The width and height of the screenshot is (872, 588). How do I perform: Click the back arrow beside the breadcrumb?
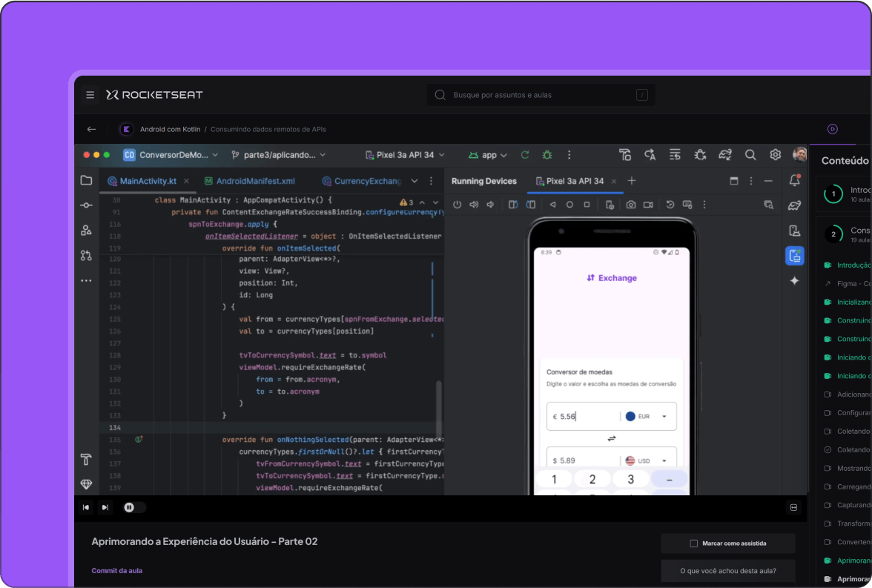(x=92, y=129)
